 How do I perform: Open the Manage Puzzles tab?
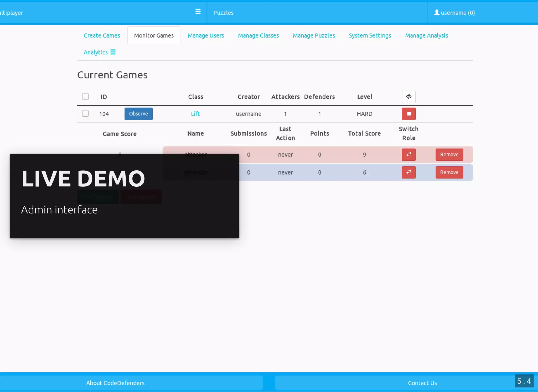pyautogui.click(x=314, y=35)
